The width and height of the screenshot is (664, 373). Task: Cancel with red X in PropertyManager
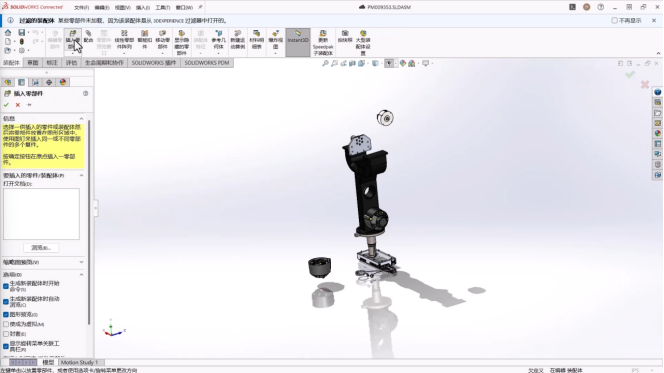coord(18,105)
